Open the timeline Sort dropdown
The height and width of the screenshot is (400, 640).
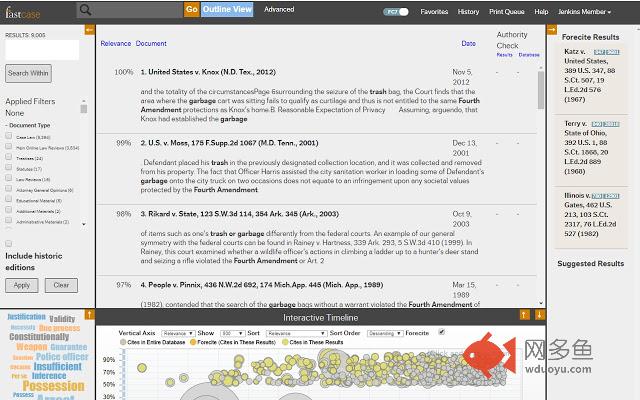296,333
